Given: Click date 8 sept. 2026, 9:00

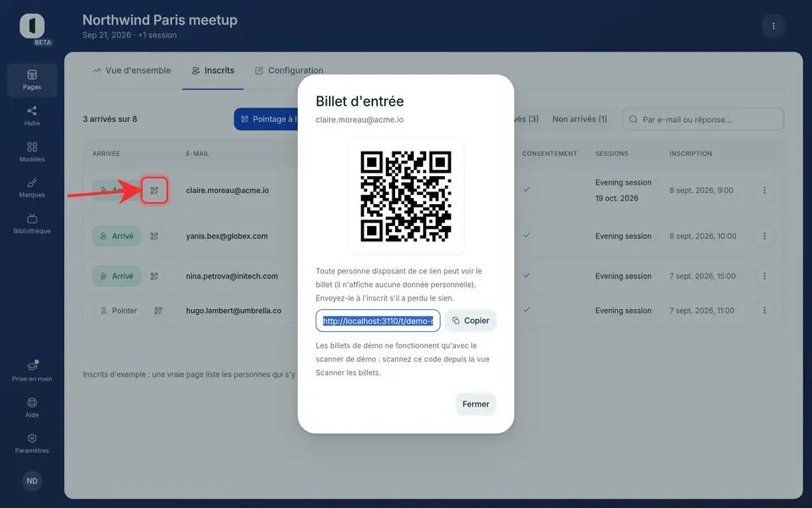Looking at the screenshot, I should [701, 190].
